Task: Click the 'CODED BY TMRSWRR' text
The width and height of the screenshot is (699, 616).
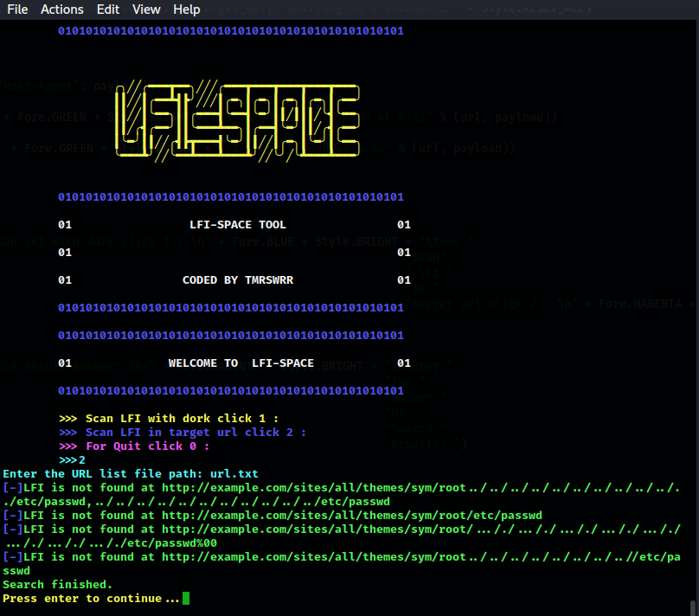Action: pos(238,280)
